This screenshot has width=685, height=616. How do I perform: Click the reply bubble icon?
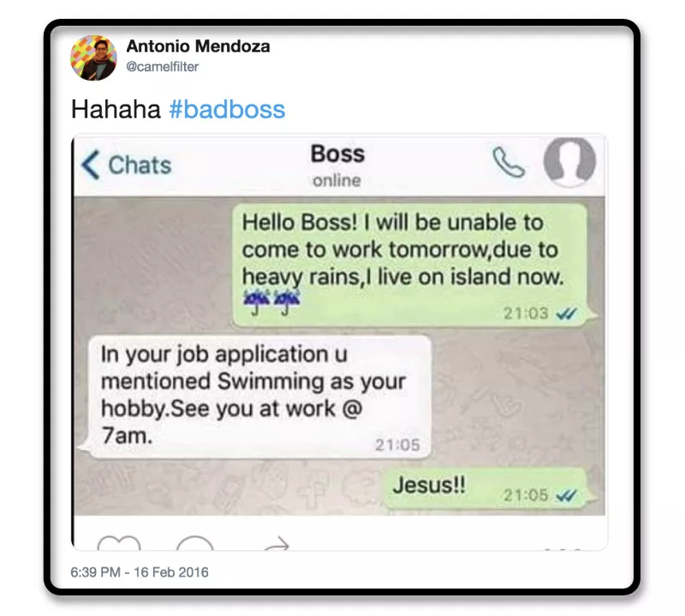(195, 542)
